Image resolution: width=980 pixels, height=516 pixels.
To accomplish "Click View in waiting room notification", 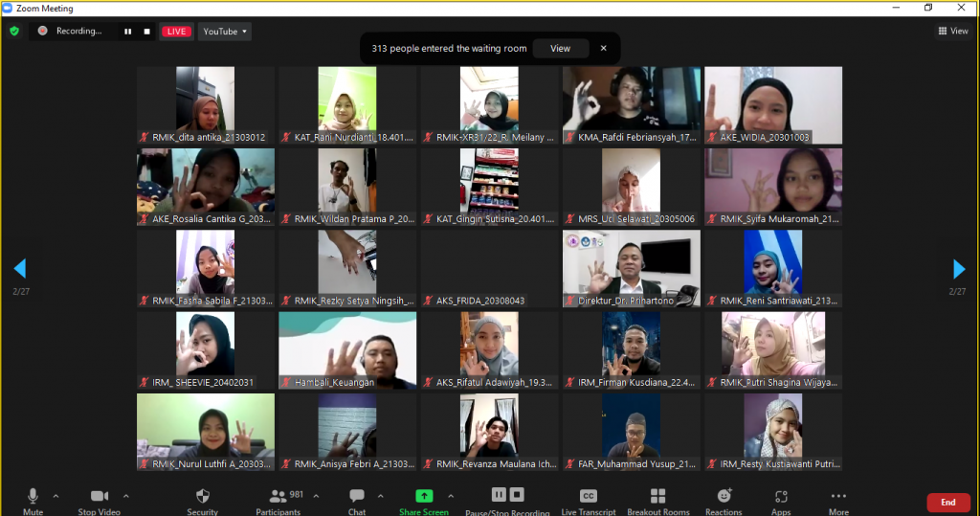I will tap(560, 48).
